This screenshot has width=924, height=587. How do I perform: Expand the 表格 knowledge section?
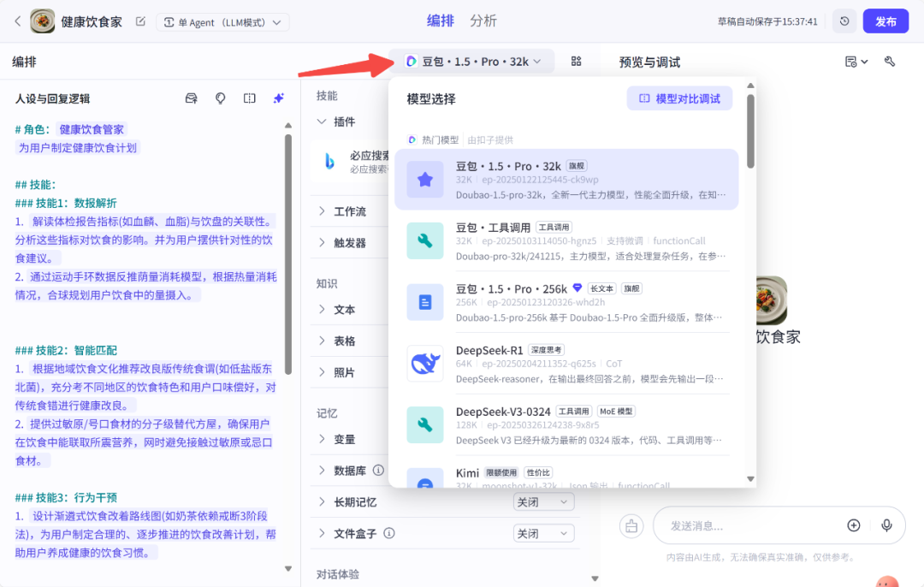pos(322,341)
